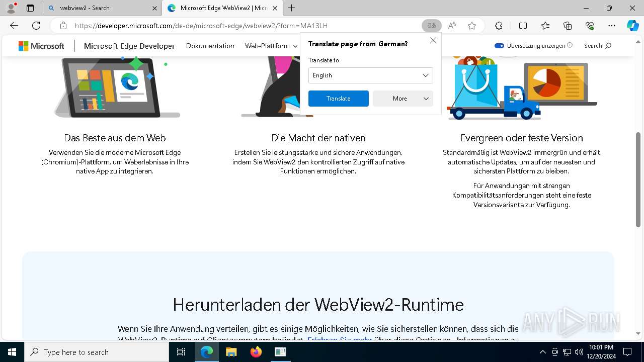This screenshot has width=644, height=362.
Task: Click Evergreen oder feste Version heading
Action: pyautogui.click(x=522, y=138)
